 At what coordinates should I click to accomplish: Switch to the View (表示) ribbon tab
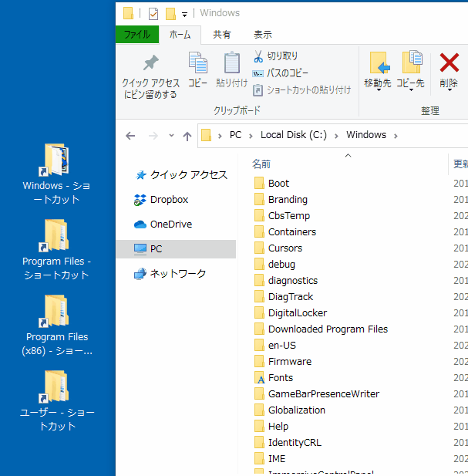(262, 35)
